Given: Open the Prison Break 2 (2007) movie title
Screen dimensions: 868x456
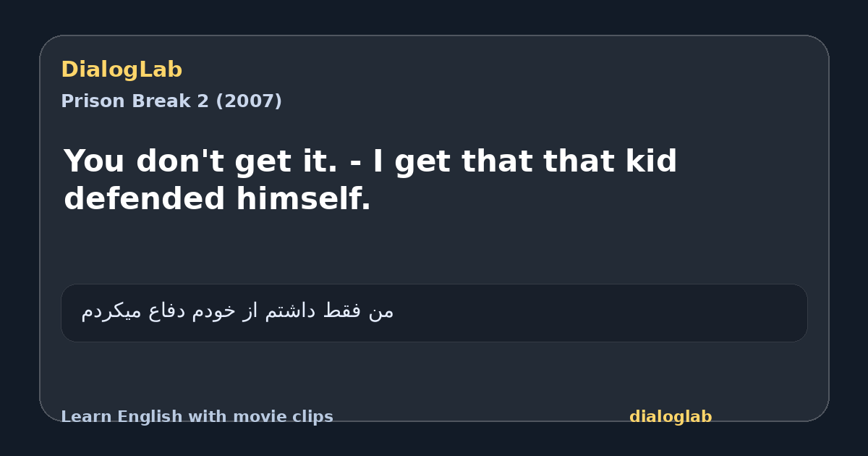Looking at the screenshot, I should [171, 101].
